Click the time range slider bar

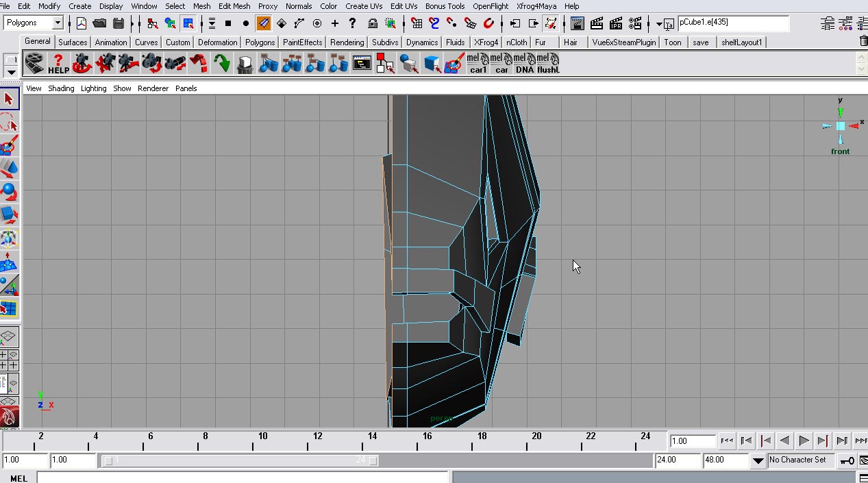(239, 460)
